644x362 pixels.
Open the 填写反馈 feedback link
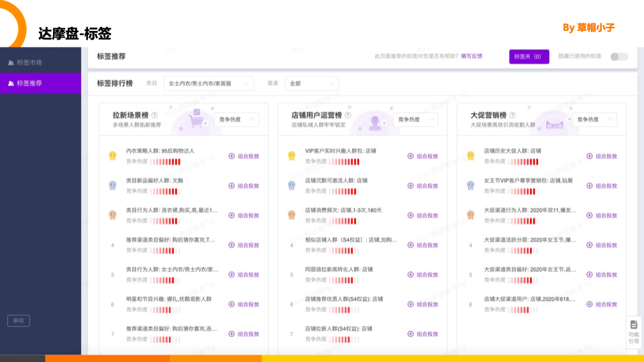tap(472, 56)
